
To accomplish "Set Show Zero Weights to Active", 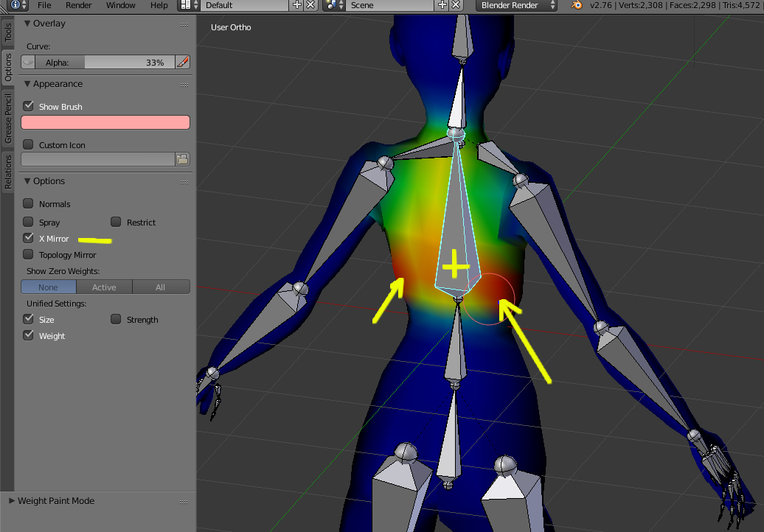I will click(104, 287).
